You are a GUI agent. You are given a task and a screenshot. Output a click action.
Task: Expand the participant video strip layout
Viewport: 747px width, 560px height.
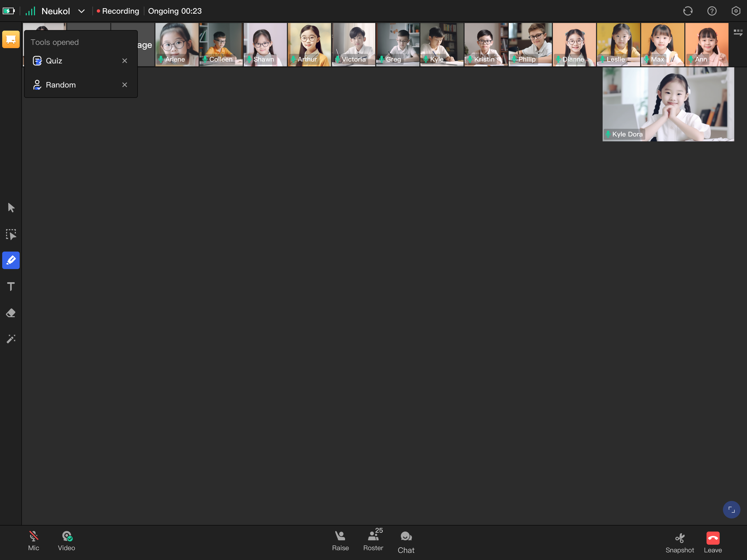coord(737,33)
